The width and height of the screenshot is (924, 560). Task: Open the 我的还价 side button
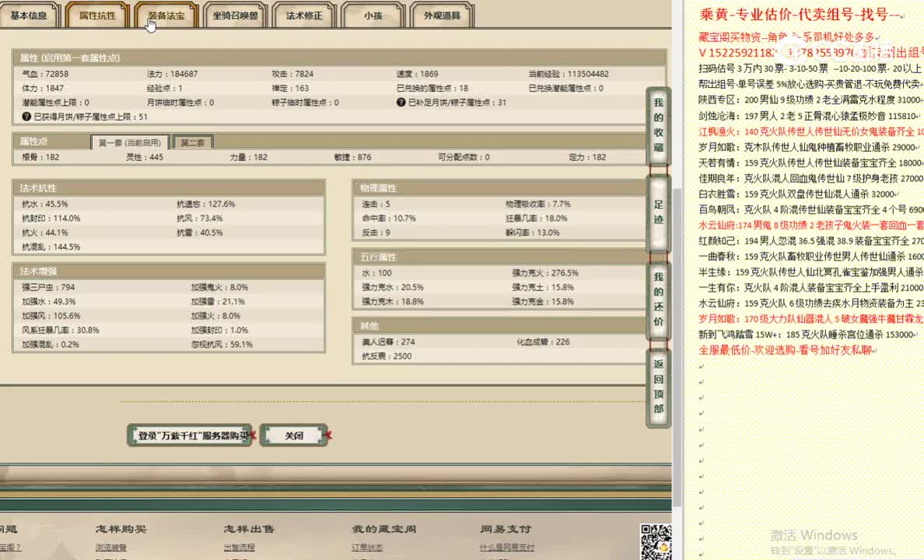(658, 299)
